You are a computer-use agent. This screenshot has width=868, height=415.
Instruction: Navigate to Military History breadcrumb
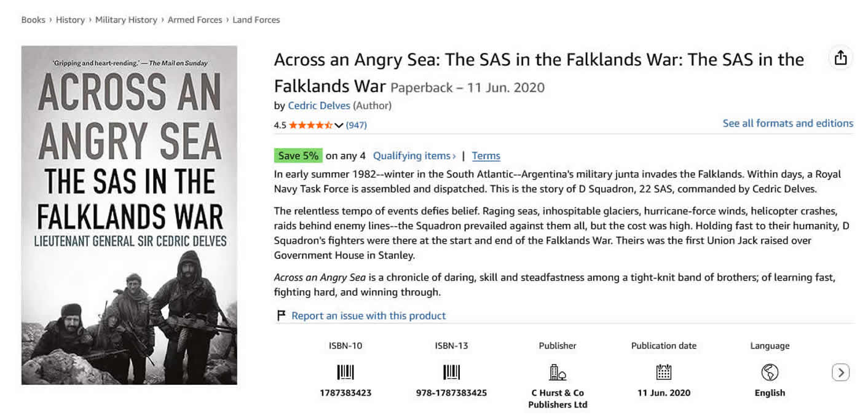click(x=126, y=20)
